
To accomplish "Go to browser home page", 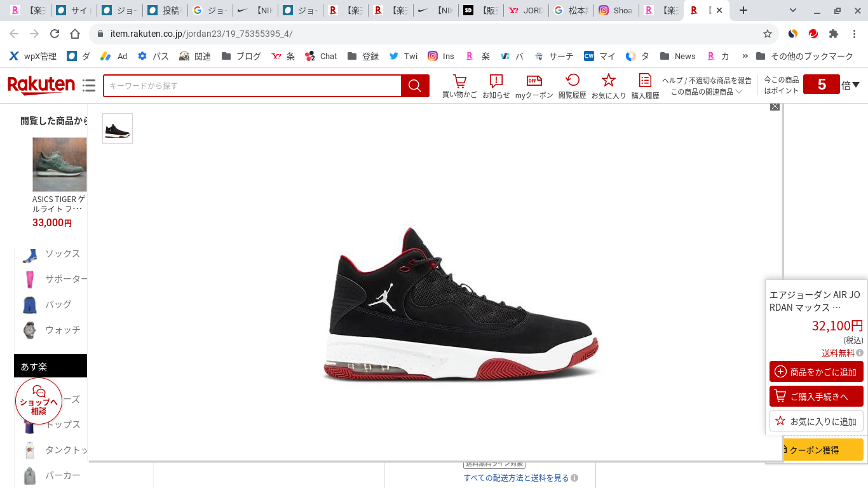I will [x=75, y=34].
